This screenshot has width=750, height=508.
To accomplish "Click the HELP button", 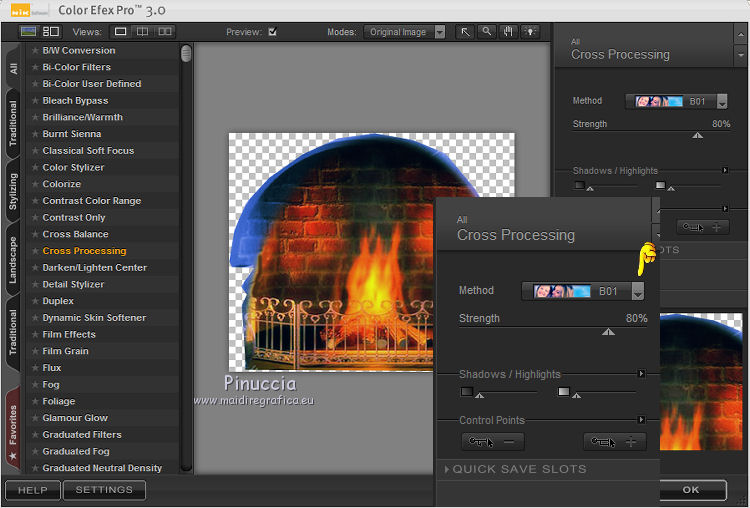I will [33, 490].
